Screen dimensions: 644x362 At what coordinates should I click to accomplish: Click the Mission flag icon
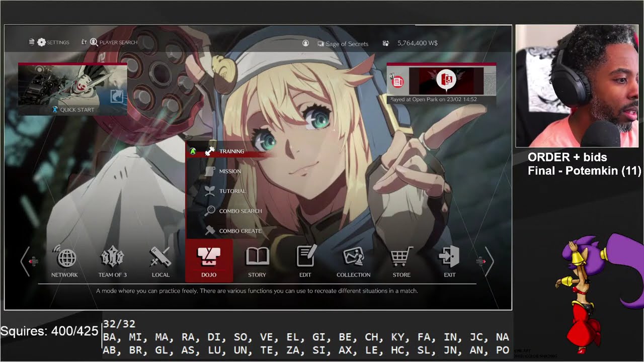(x=210, y=171)
